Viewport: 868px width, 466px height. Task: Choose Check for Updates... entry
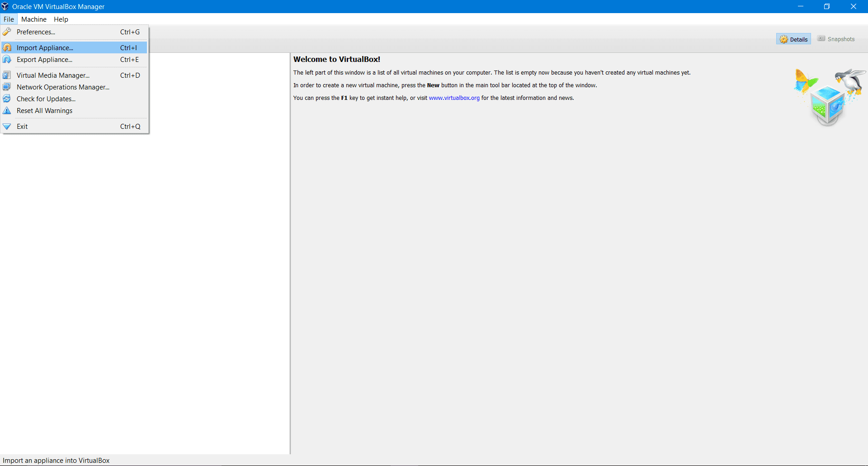point(74,99)
